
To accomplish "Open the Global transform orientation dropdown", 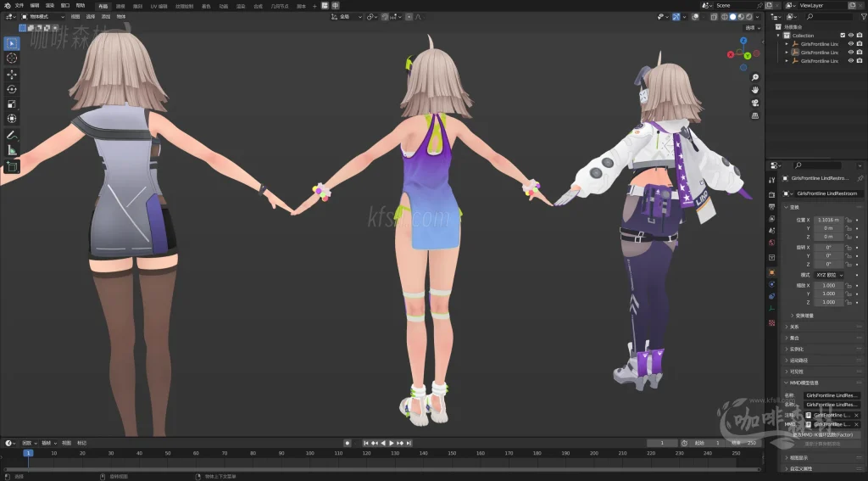I will coord(347,17).
